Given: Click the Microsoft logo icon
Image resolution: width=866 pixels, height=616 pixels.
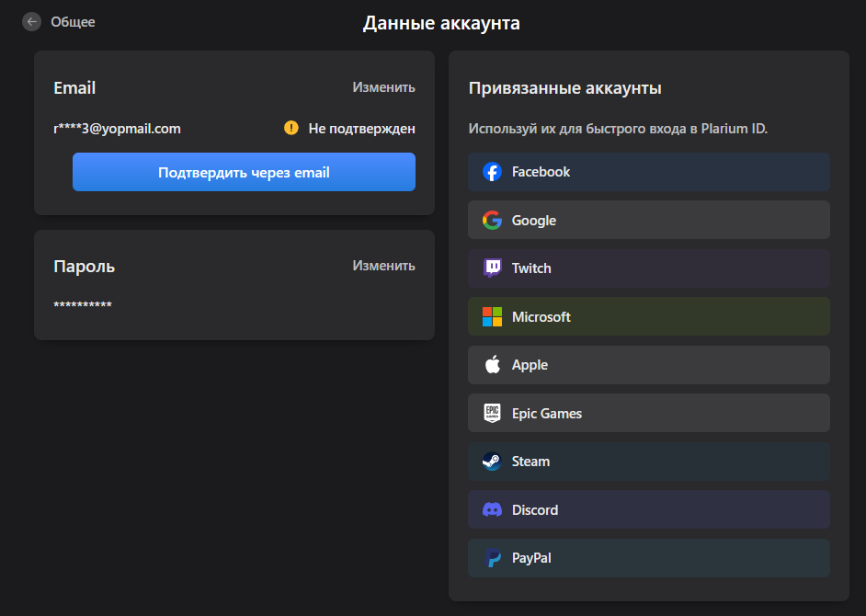Looking at the screenshot, I should coord(492,316).
